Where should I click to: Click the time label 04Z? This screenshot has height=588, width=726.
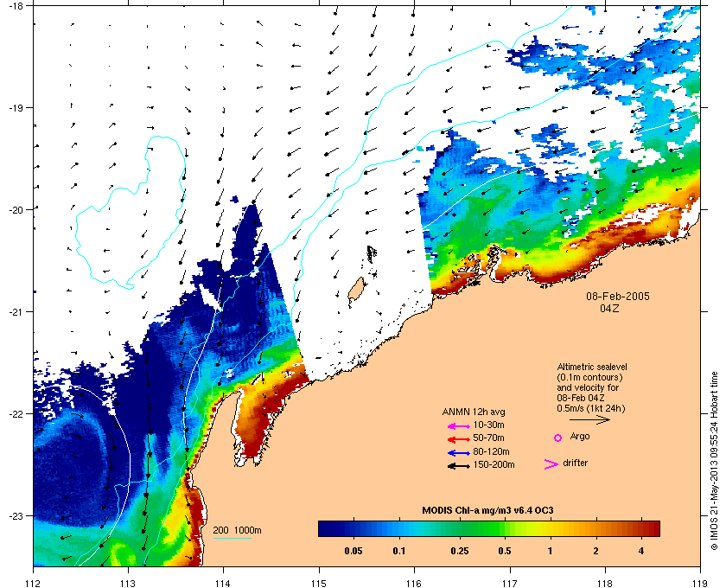click(x=609, y=308)
